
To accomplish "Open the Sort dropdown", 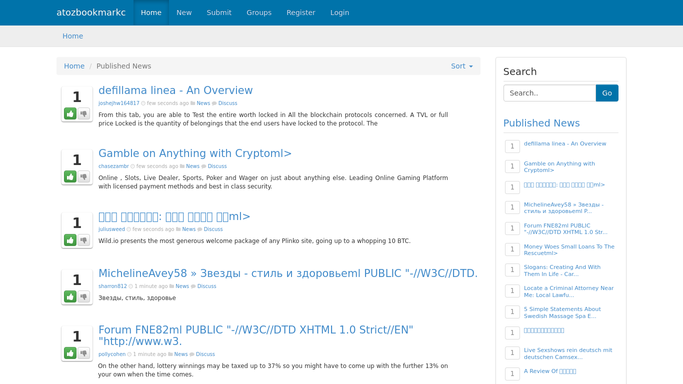I will point(461,66).
